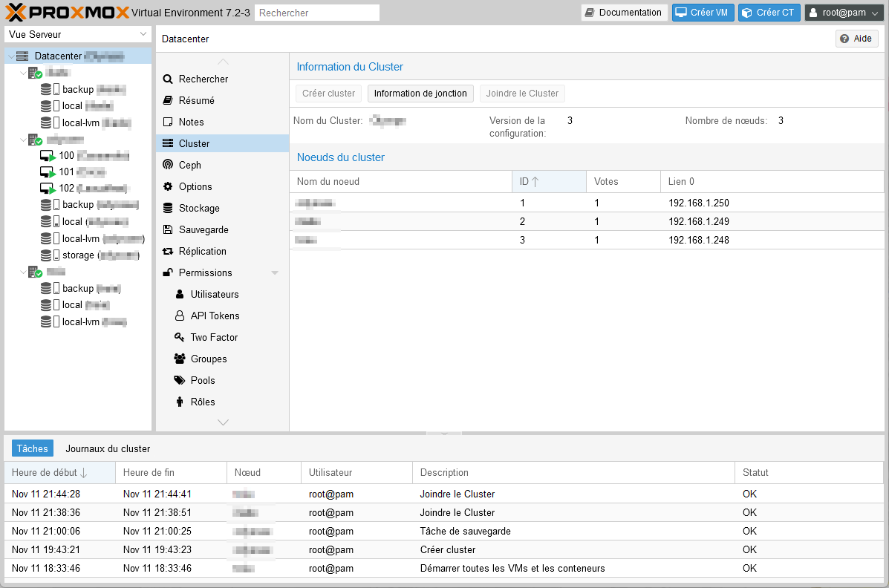Image resolution: width=889 pixels, height=588 pixels.
Task: Click the Ceph icon in the sidebar
Action: 168,165
